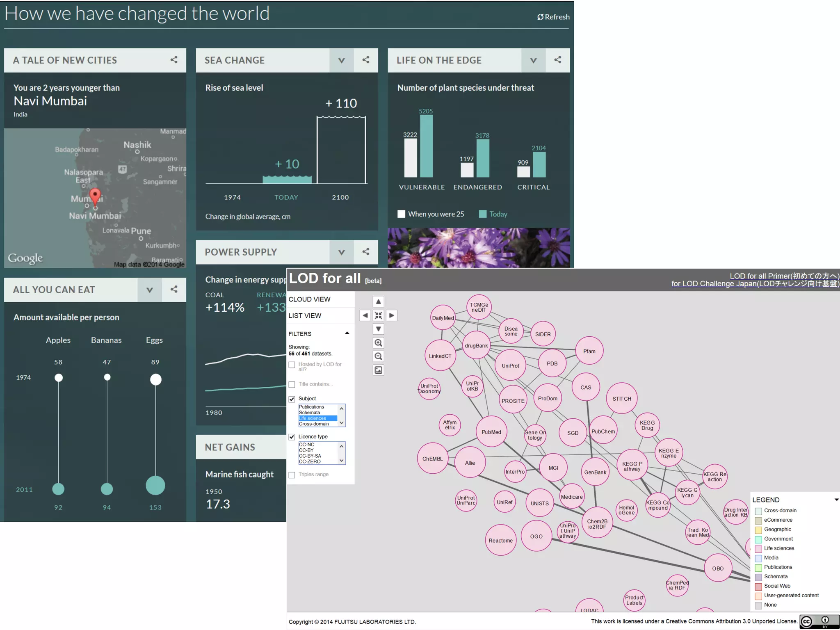The image size is (840, 630).
Task: Click the Life sciences legend color swatch
Action: [x=758, y=548]
